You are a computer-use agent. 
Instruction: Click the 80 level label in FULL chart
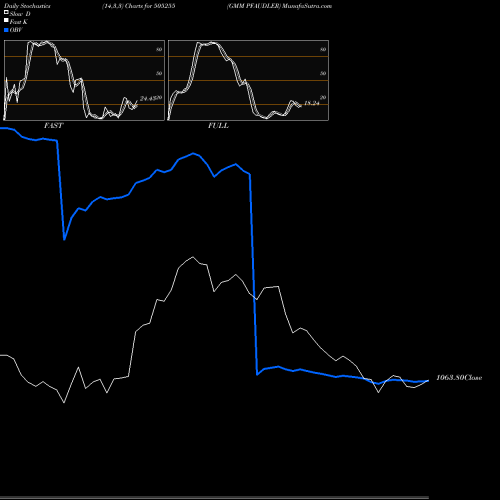pyautogui.click(x=323, y=49)
